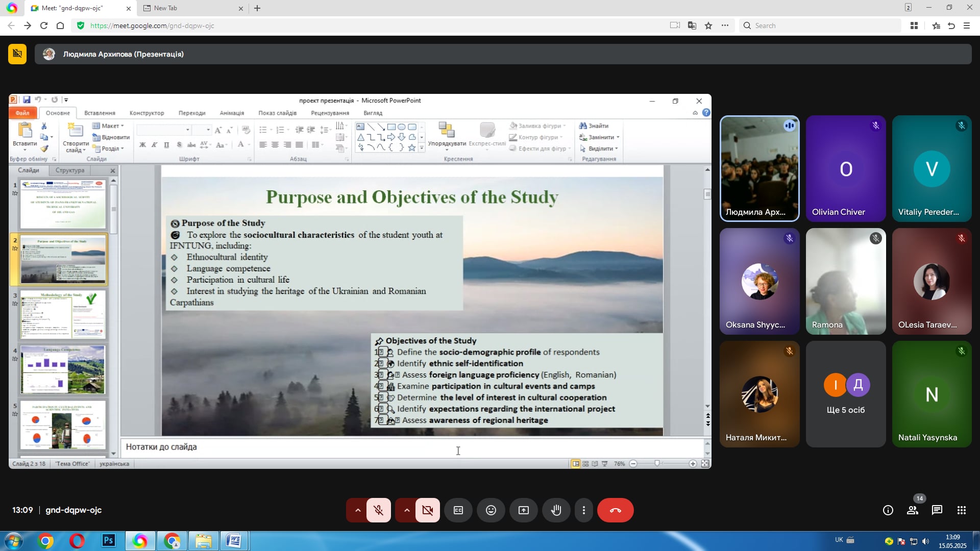Bookmark this page with star icon
This screenshot has height=551, width=980.
click(708, 26)
